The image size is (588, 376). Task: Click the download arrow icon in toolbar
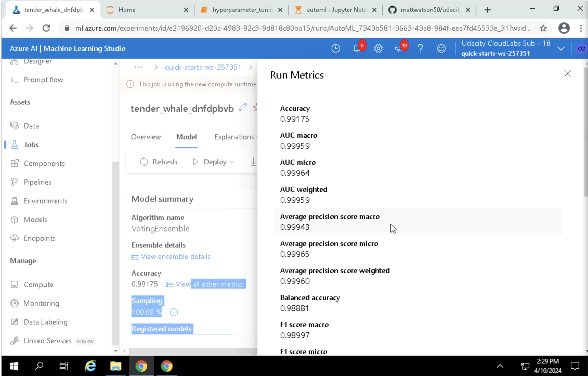tap(253, 162)
